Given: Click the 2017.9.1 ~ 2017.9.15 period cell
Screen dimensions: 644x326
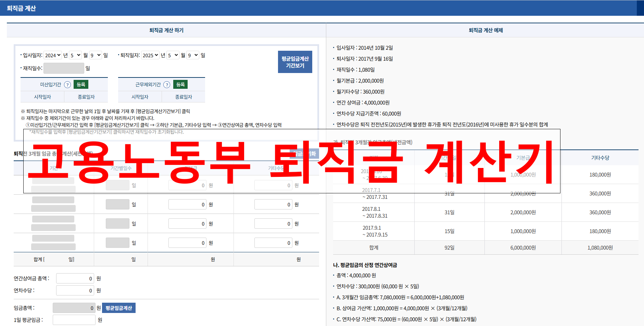Looking at the screenshot, I should point(374,231).
